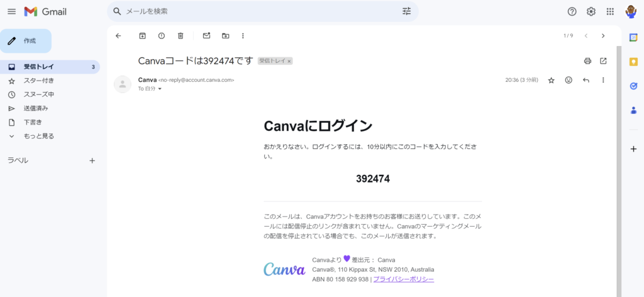This screenshot has height=297, width=644.
Task: Click the ABN 80 158 929 938 text
Action: pyautogui.click(x=340, y=279)
